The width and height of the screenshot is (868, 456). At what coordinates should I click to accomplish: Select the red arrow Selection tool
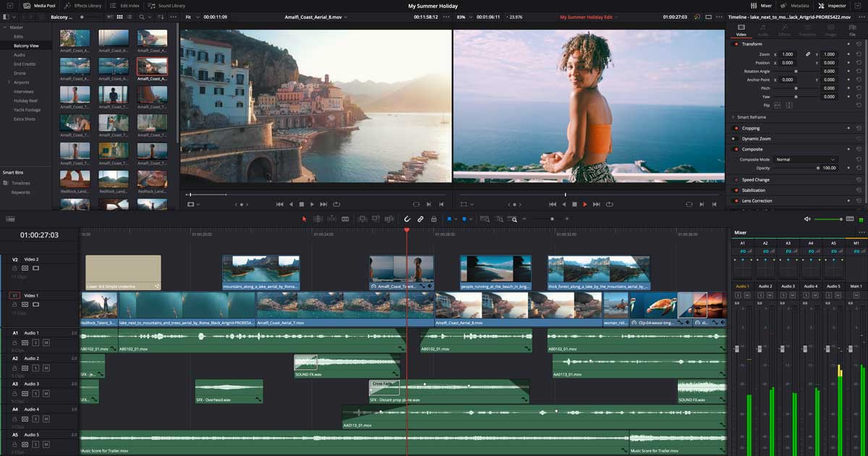point(305,219)
